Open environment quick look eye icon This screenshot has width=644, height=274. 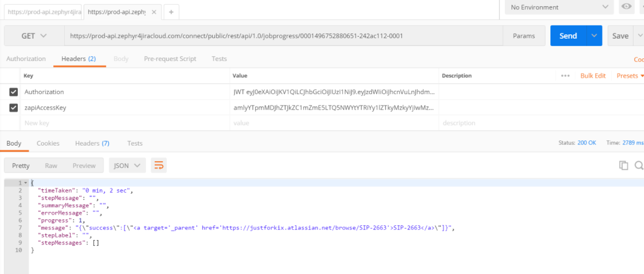[626, 7]
